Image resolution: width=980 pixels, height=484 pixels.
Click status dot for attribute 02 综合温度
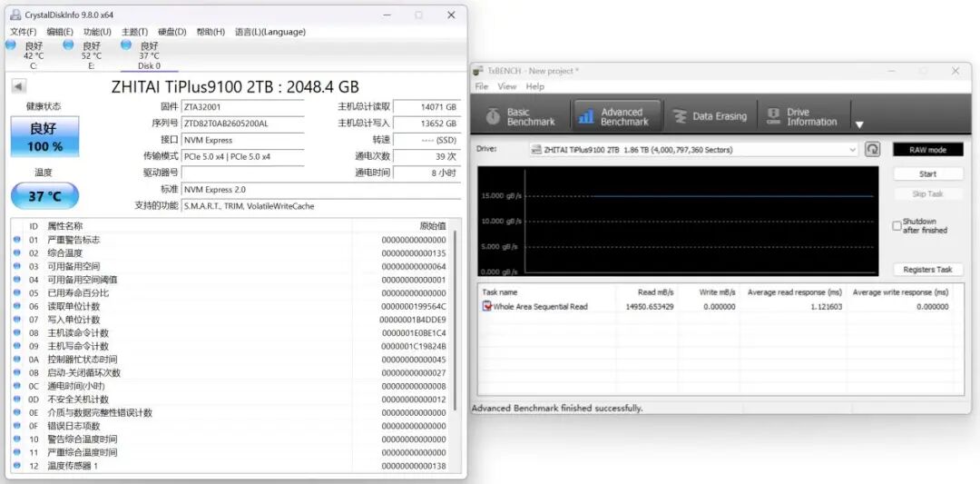[x=17, y=252]
